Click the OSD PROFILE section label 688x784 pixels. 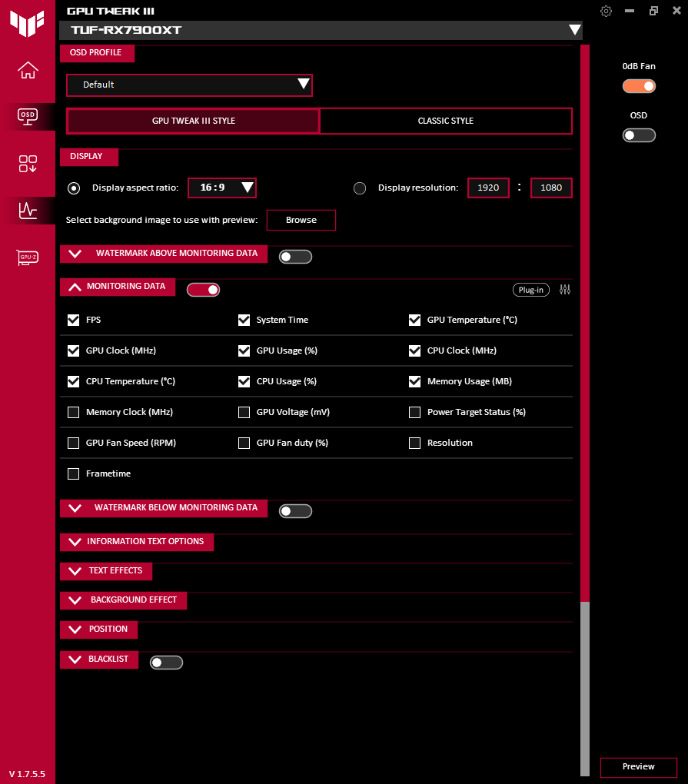coord(95,52)
